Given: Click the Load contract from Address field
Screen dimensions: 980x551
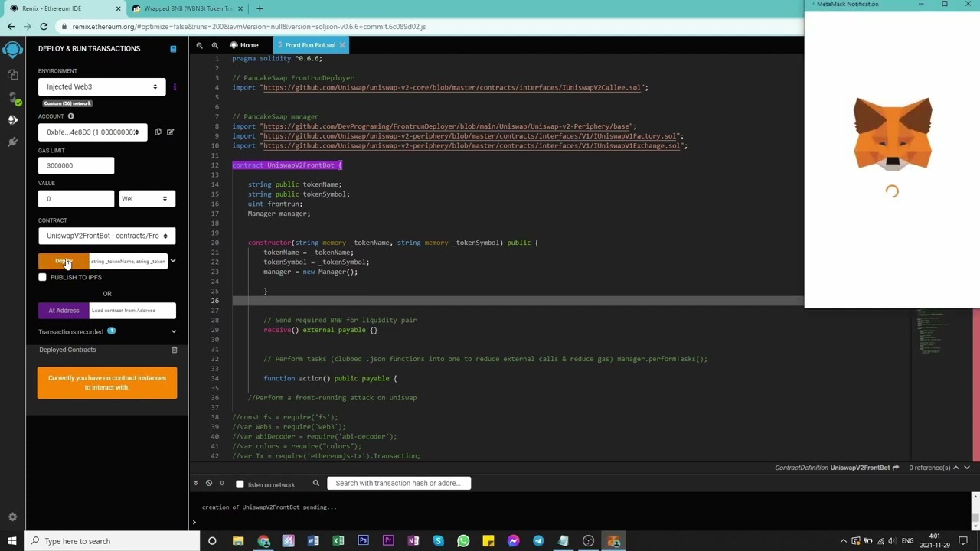Looking at the screenshot, I should [132, 311].
